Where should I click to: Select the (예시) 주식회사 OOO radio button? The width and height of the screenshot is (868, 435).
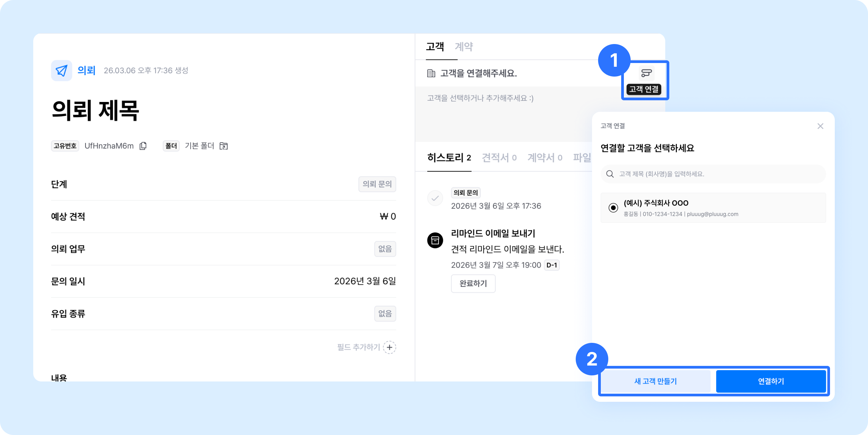click(613, 208)
